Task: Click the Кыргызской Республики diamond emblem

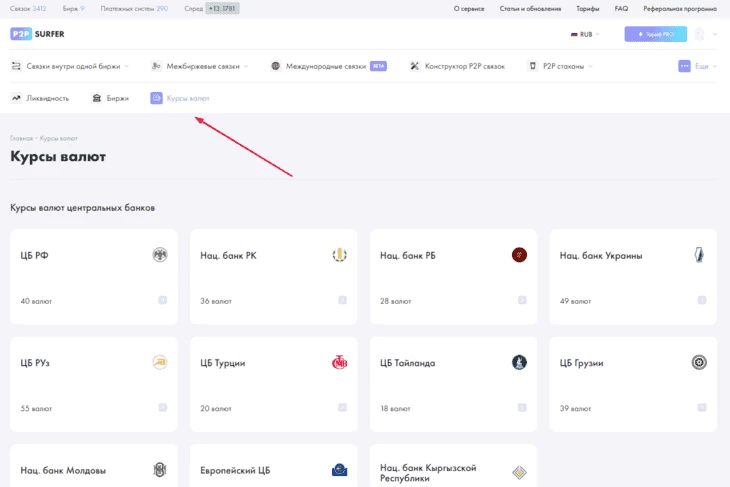Action: point(519,473)
